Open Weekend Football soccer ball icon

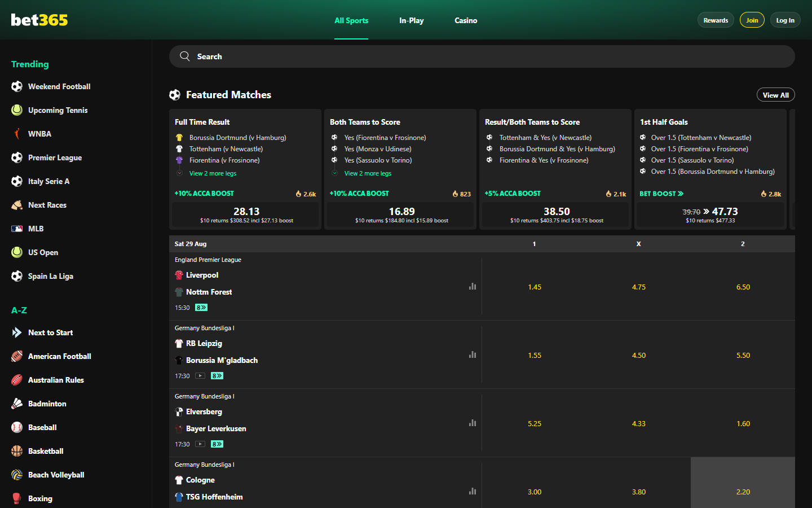(17, 86)
